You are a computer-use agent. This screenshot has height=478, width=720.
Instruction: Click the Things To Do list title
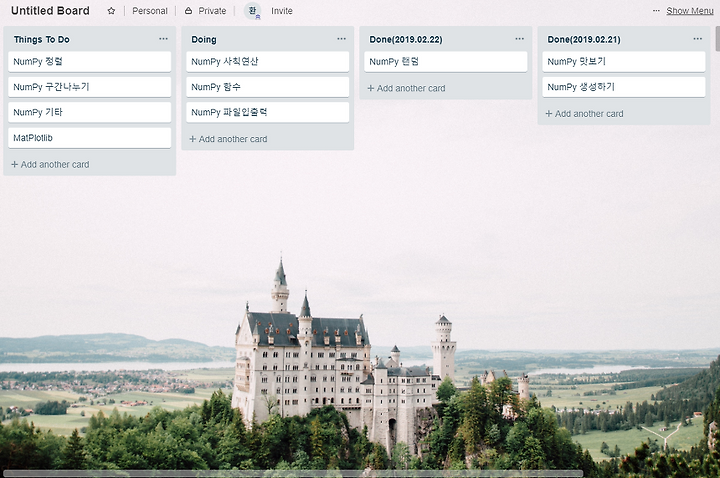[x=42, y=39]
